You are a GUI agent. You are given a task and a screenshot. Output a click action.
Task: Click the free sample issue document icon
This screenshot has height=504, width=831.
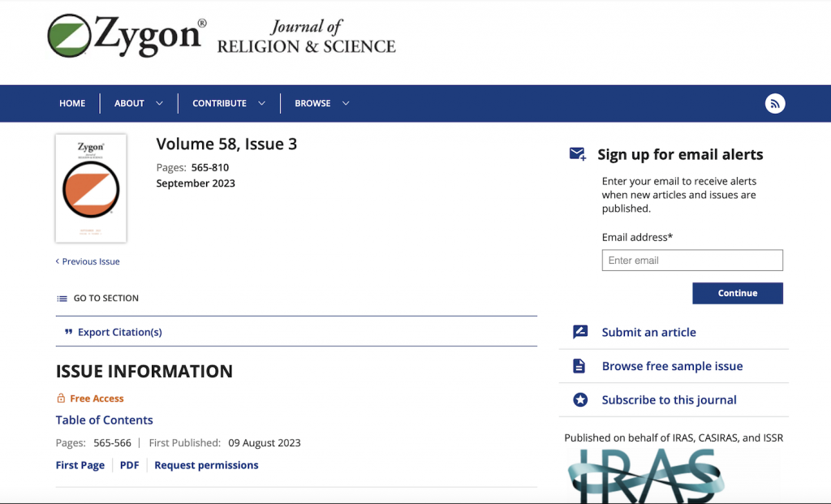[579, 366]
